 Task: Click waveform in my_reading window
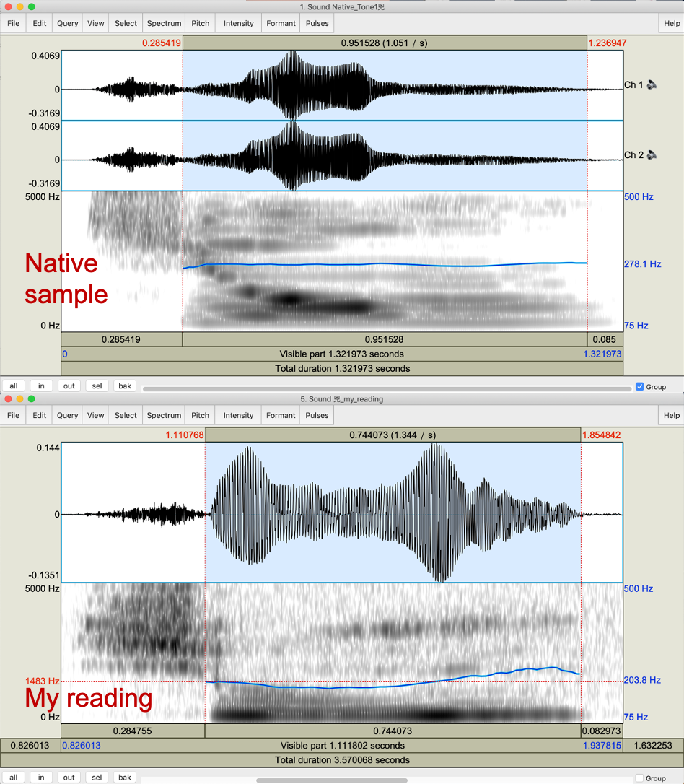342,512
